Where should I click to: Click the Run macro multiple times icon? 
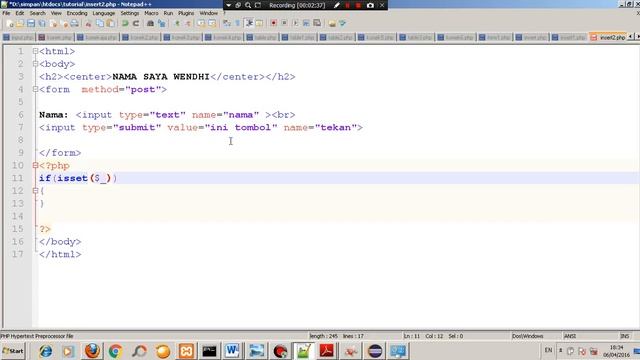[x=306, y=23]
